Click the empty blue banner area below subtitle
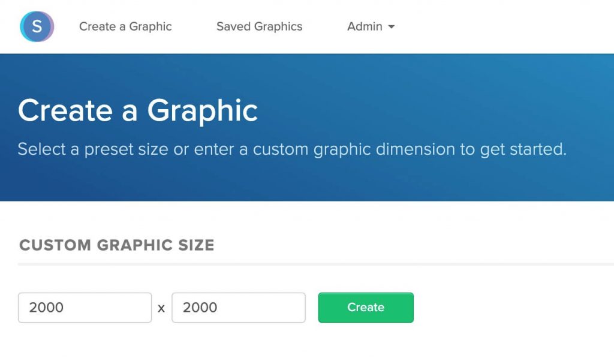Viewport: 614px width, 364px height. 307,181
